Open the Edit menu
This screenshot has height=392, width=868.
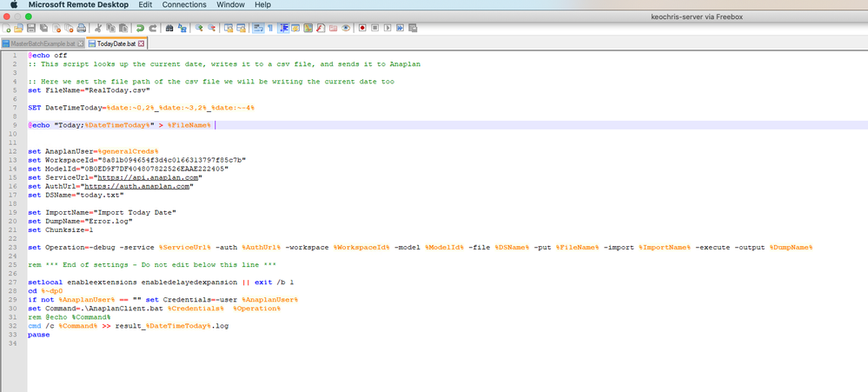(146, 4)
